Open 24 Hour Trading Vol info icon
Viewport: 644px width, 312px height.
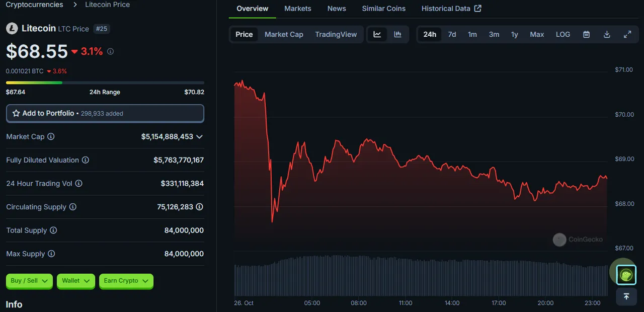click(x=79, y=184)
